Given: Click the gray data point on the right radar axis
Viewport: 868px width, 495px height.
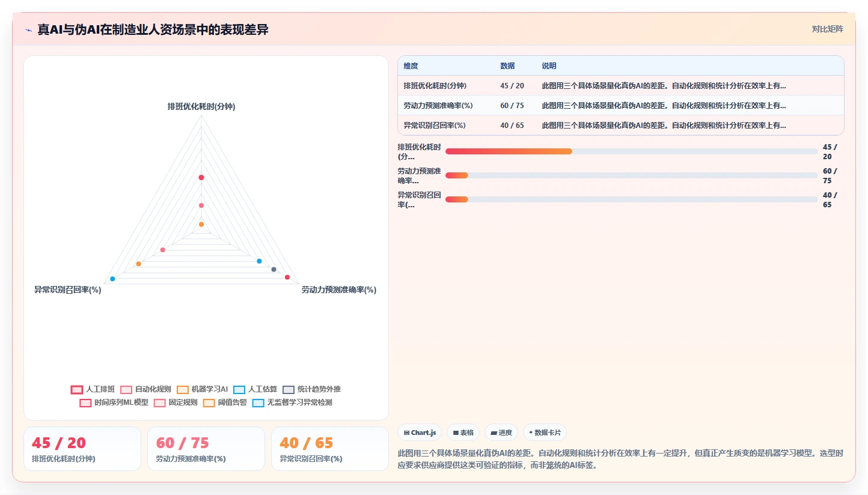Looking at the screenshot, I should pyautogui.click(x=274, y=269).
